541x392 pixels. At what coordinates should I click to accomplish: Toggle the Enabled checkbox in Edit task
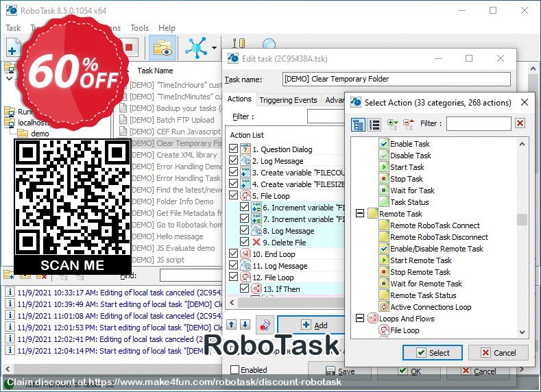click(x=235, y=369)
